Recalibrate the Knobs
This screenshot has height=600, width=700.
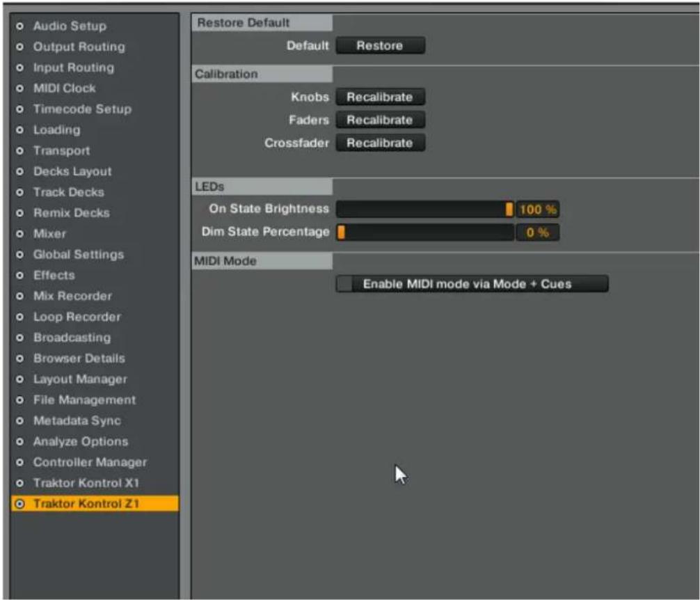(380, 97)
